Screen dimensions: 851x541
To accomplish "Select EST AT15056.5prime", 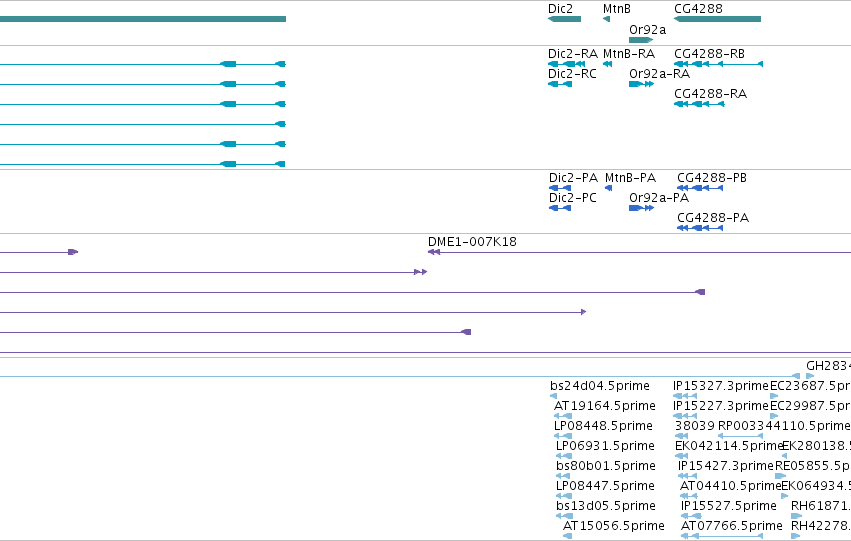I will tap(613, 526).
